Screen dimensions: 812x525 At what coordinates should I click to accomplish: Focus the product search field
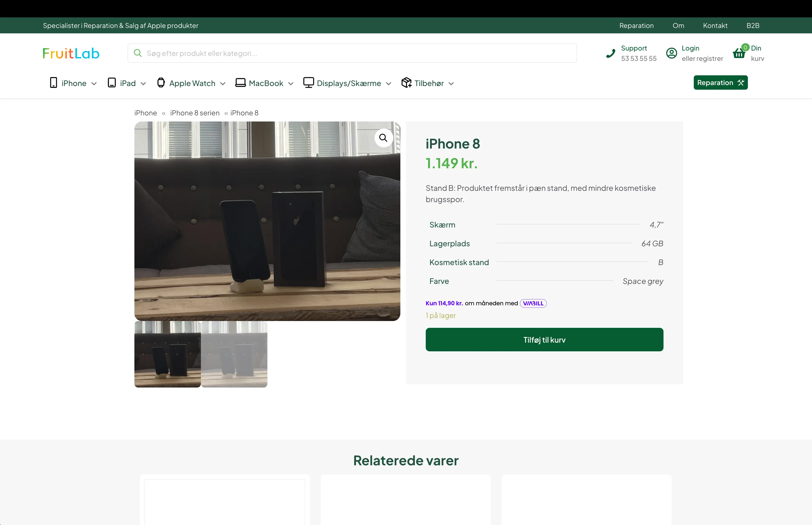pyautogui.click(x=352, y=53)
